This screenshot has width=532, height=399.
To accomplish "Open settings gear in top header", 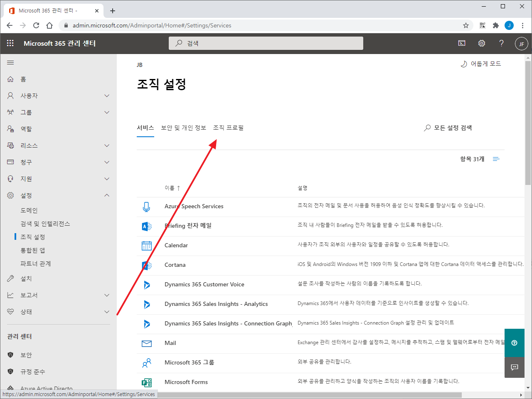I will (x=482, y=43).
